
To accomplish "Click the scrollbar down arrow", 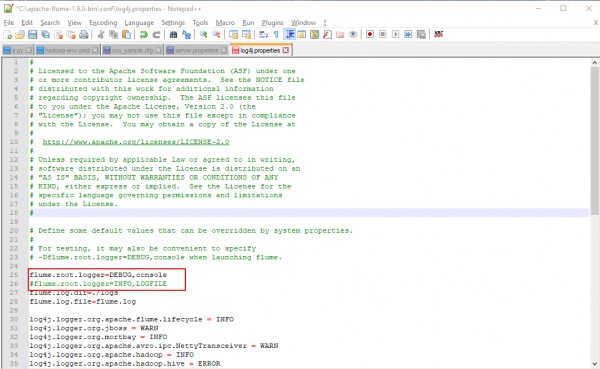I will 594,364.
